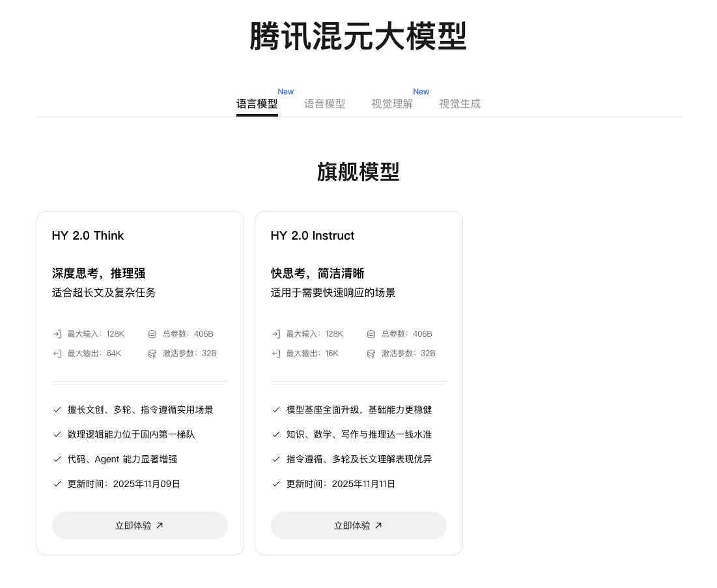This screenshot has width=717, height=588.
Task: Click the active parameters icon in HY 2.0 Instruct card
Action: [371, 354]
